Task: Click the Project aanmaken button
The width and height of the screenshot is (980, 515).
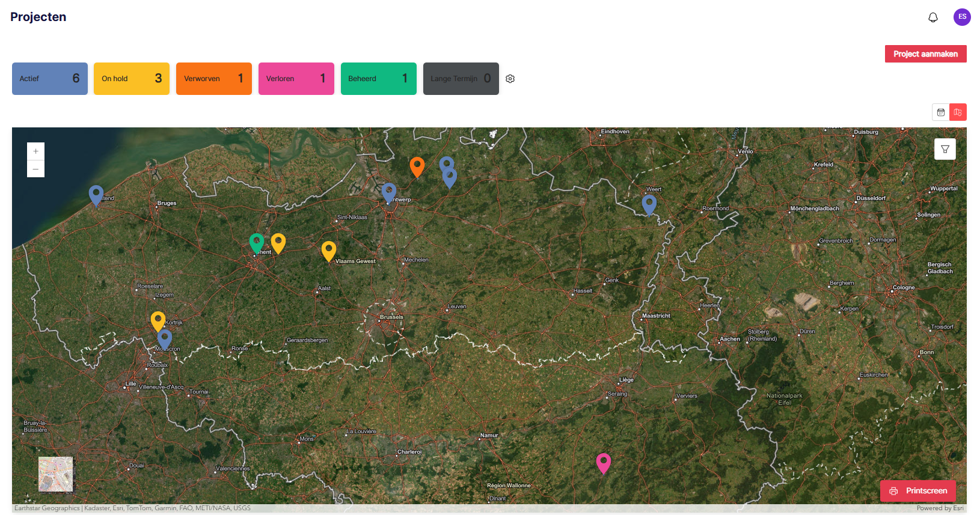Action: click(x=925, y=54)
